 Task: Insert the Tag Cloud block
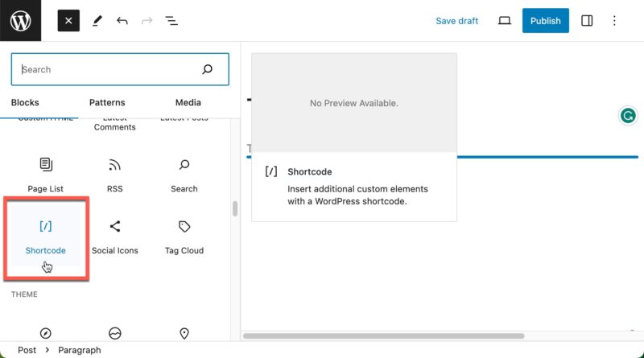pyautogui.click(x=184, y=237)
